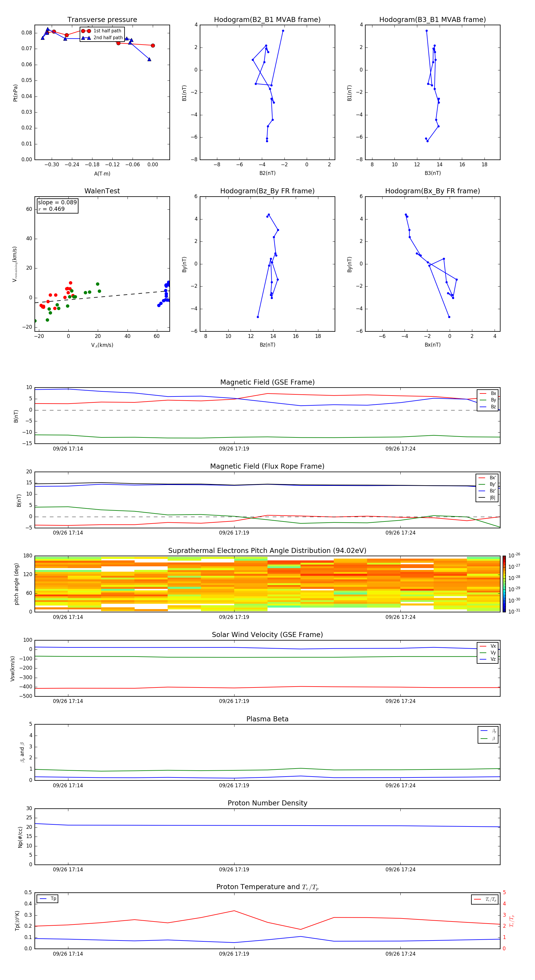Select the βp entry in Plasma Beta legend
535x980 pixels.
[489, 731]
